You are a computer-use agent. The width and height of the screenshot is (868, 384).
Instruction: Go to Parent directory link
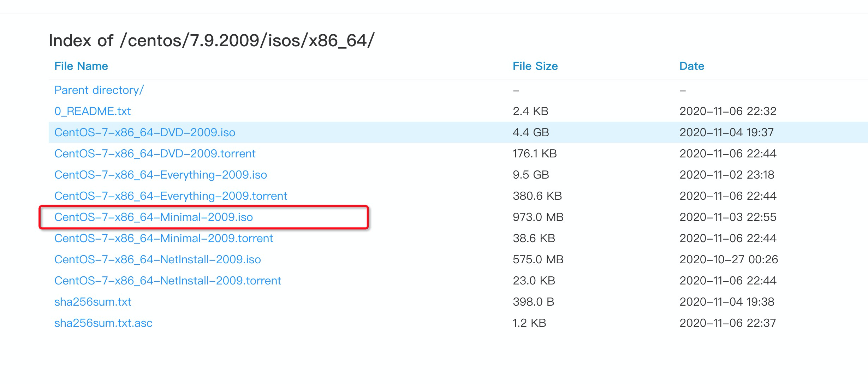pos(99,90)
